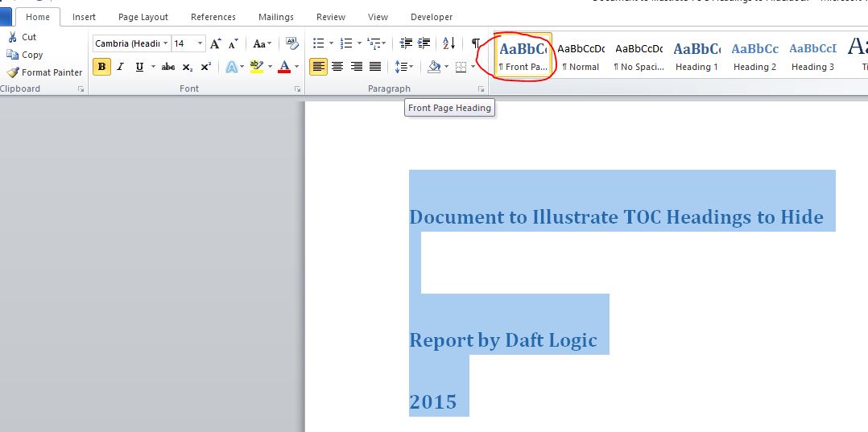This screenshot has height=432, width=868.
Task: Click the Numbering list icon
Action: pyautogui.click(x=346, y=43)
